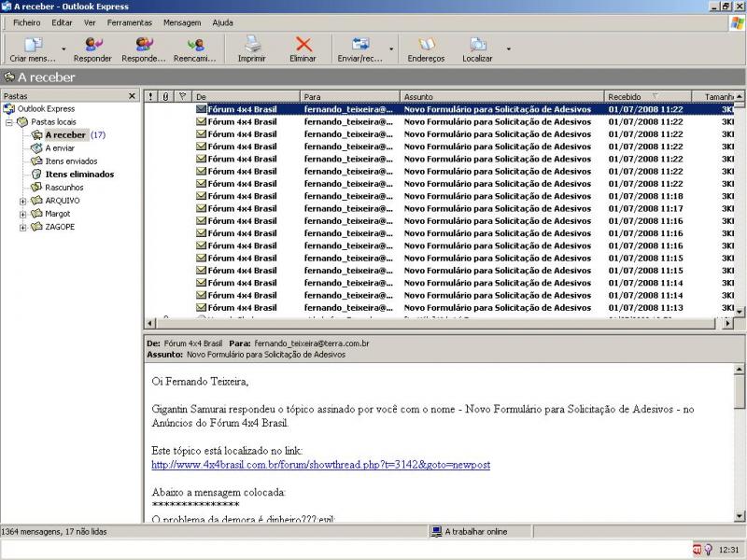This screenshot has height=560, width=747.
Task: Click scroll-up arrow of message list
Action: click(x=740, y=97)
